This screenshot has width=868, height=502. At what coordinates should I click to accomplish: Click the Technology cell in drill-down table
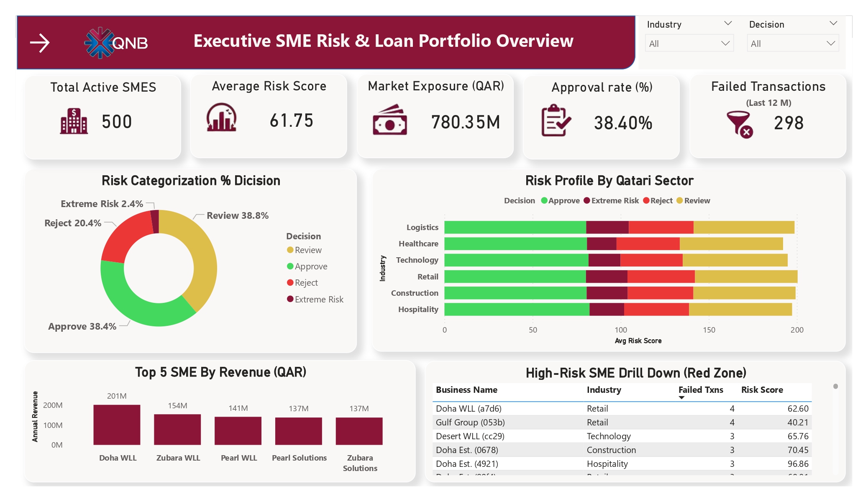[609, 436]
